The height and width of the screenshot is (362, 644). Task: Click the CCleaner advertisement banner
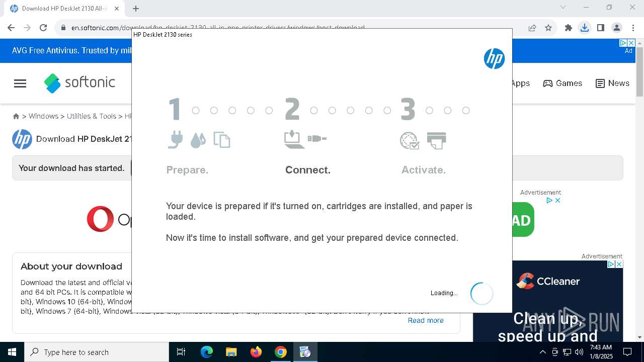coord(548,301)
